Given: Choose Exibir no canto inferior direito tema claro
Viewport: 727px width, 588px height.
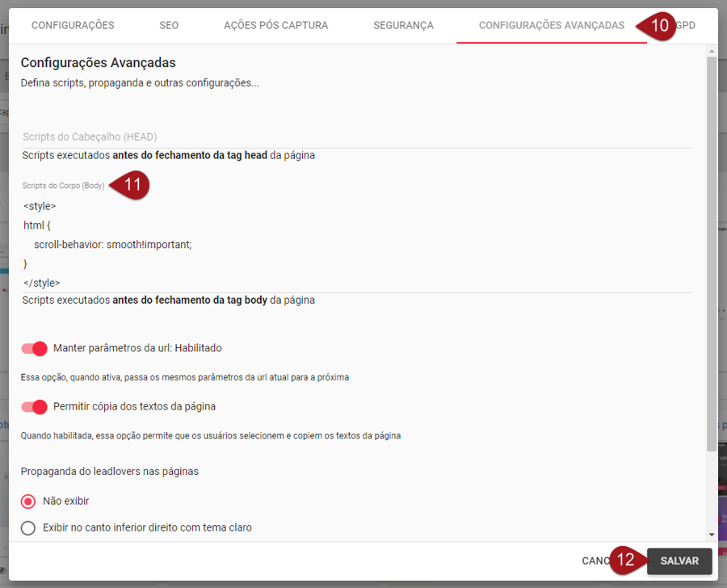Looking at the screenshot, I should point(28,527).
